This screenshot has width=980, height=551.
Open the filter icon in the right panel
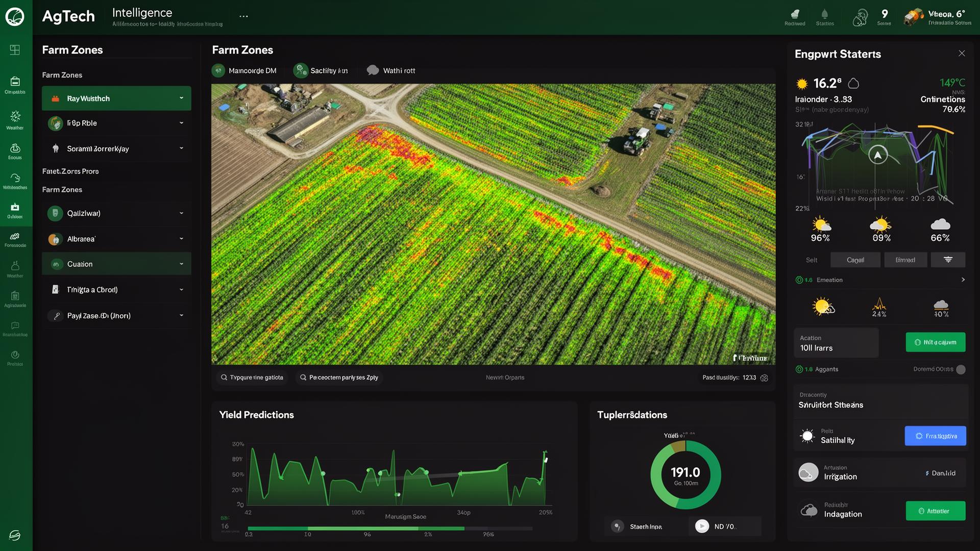coord(948,260)
